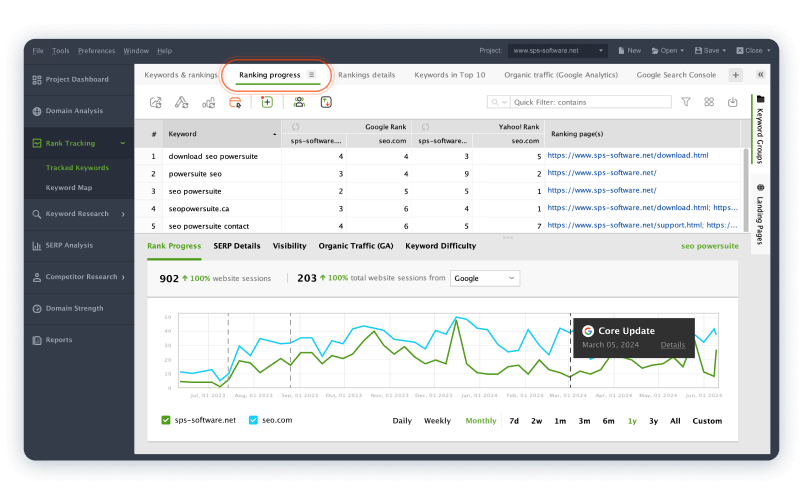Uncheck the sps-software.net legend checkbox
The width and height of the screenshot is (803, 499).
coord(166,420)
